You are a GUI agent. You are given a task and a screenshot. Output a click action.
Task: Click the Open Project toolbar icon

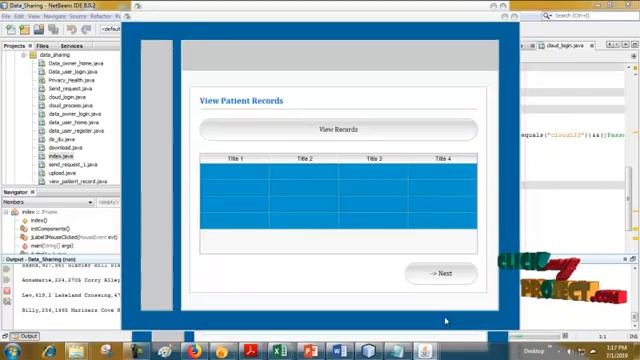[39, 29]
